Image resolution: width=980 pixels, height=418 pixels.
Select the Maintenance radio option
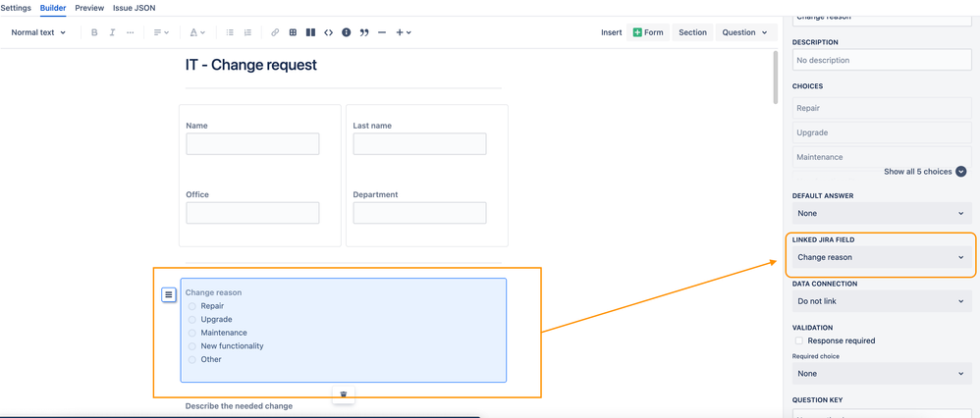pyautogui.click(x=191, y=333)
